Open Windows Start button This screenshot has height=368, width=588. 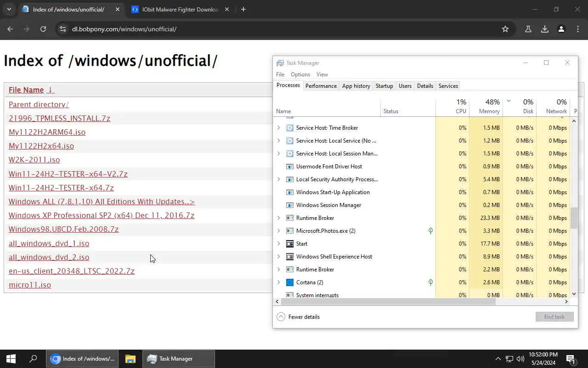tap(11, 359)
